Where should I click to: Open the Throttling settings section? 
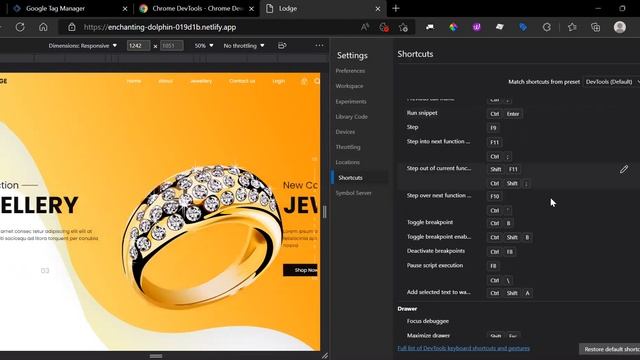(x=348, y=147)
